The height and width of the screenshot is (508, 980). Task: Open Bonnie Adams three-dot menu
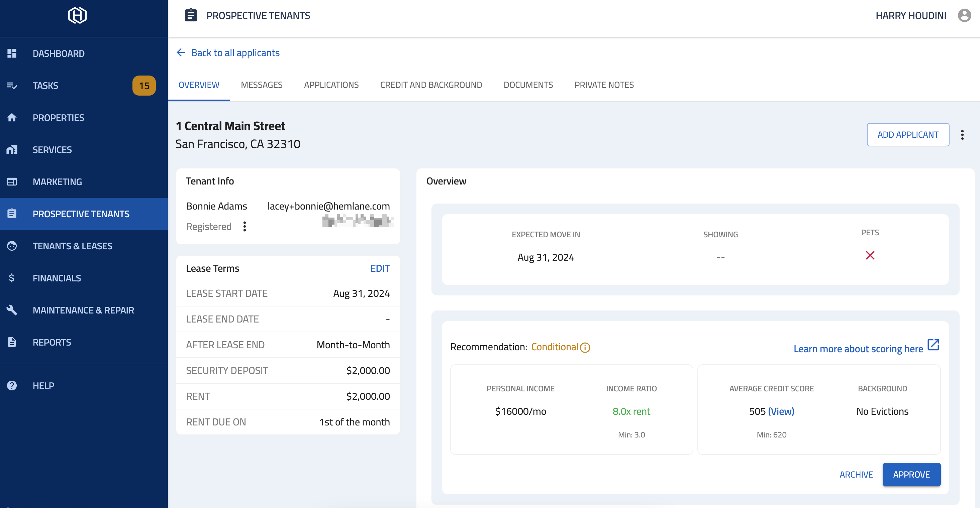point(244,226)
